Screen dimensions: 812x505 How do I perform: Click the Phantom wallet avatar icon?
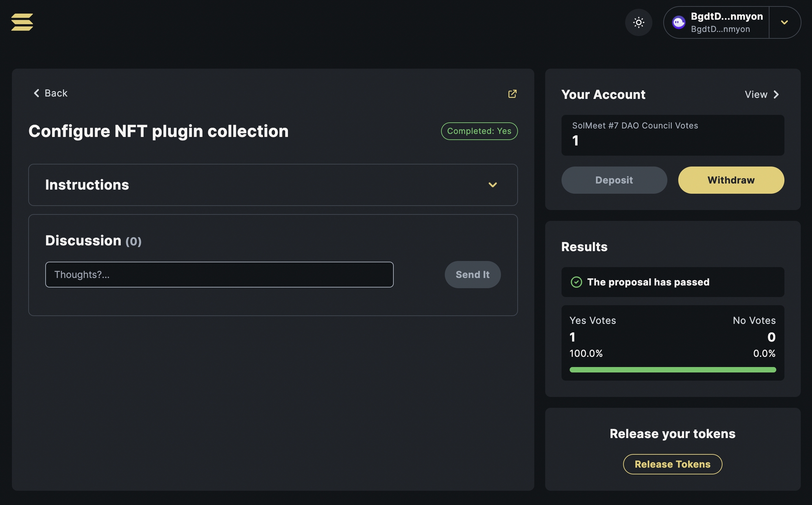678,23
